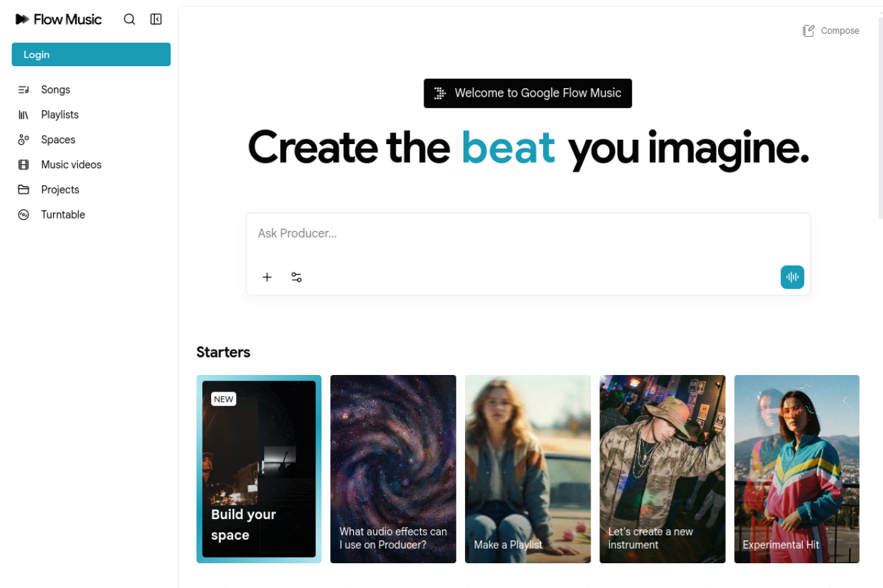
Task: Click the Welcome to Google Flow Music banner
Action: click(528, 93)
